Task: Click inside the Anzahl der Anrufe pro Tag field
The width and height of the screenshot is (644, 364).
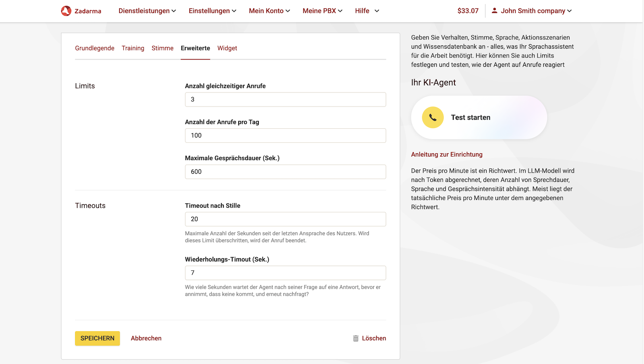Action: click(285, 136)
